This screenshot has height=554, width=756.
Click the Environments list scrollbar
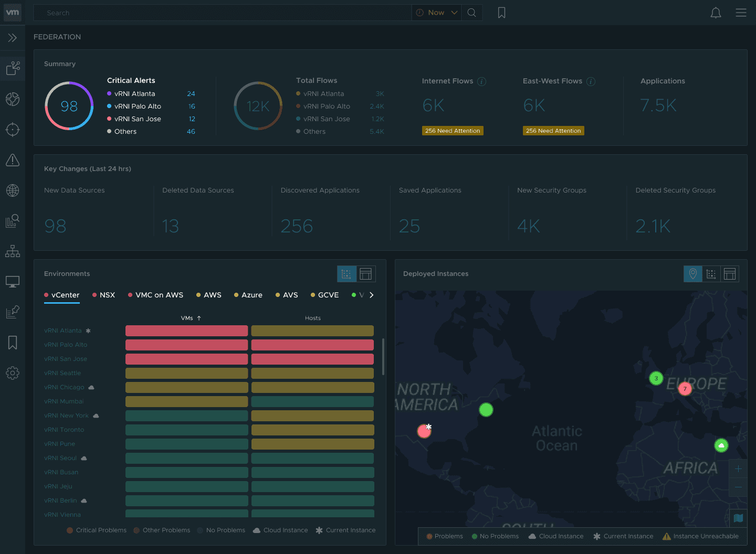383,357
